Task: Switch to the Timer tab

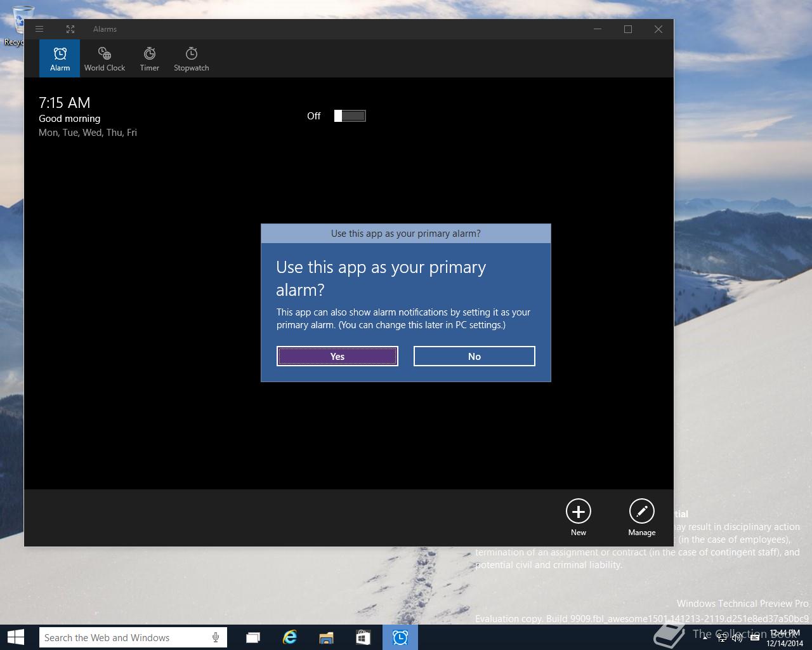Action: click(150, 58)
